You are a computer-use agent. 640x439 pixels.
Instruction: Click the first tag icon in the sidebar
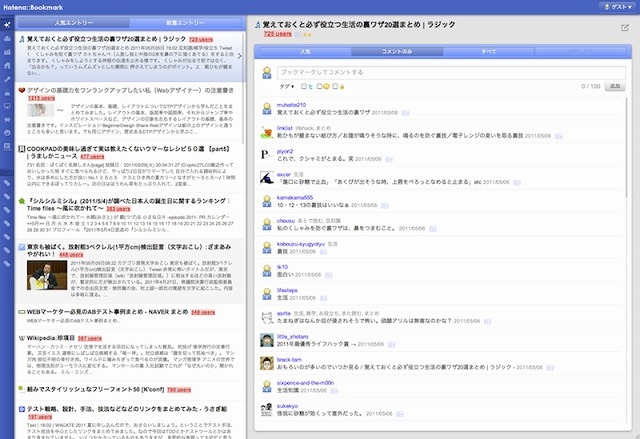pyautogui.click(x=7, y=183)
